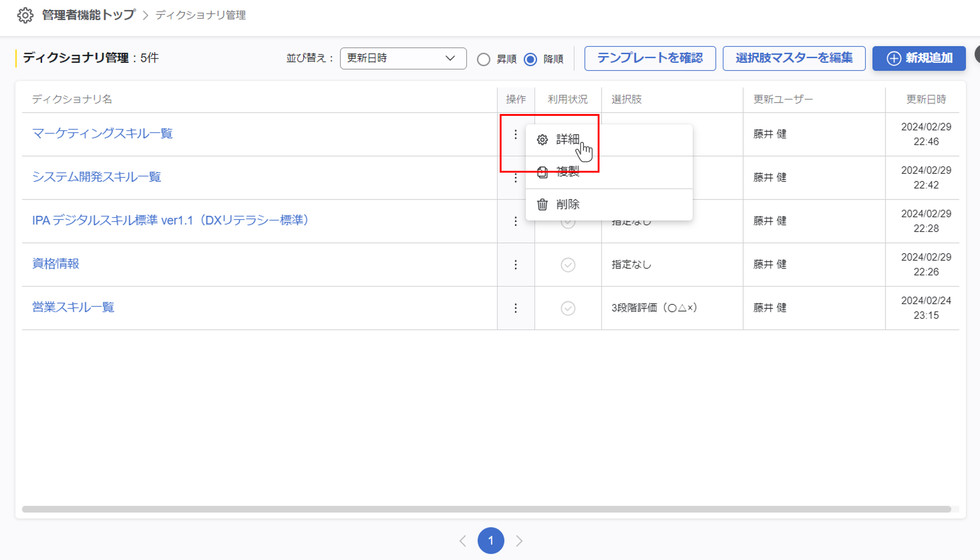This screenshot has width=980, height=560.
Task: Go to next page with right chevron
Action: tap(519, 541)
